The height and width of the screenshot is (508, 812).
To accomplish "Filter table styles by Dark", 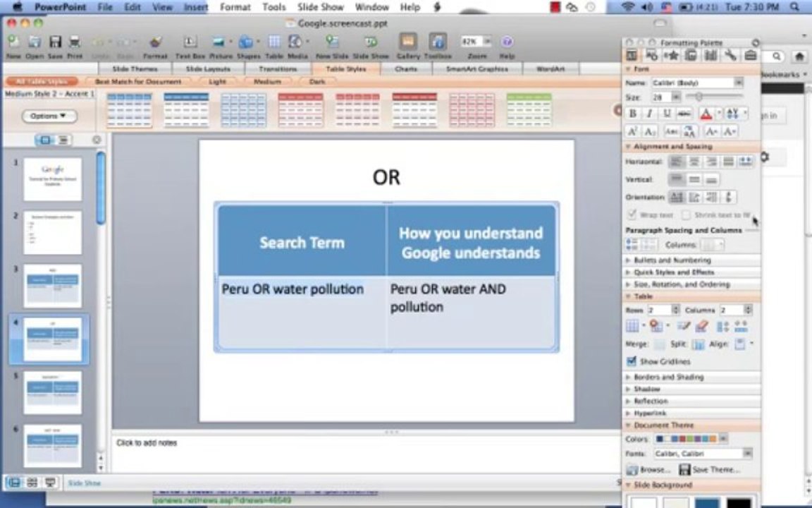I will [x=317, y=81].
